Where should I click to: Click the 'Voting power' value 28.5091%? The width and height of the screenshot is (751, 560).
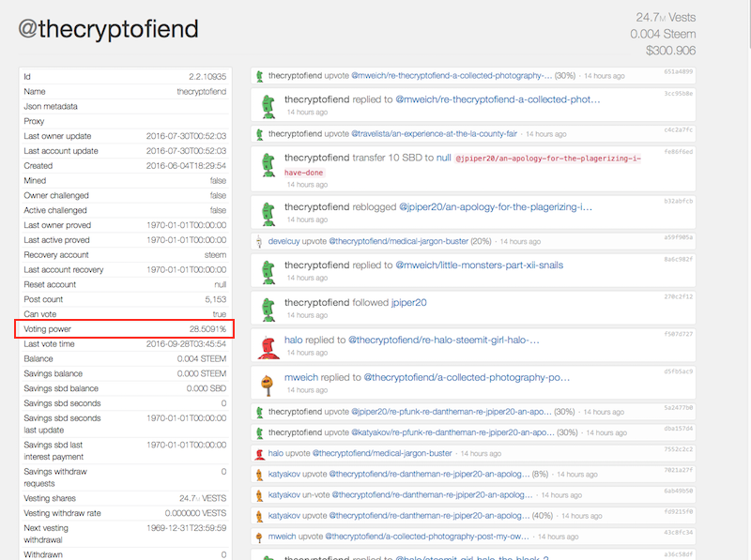pos(207,329)
